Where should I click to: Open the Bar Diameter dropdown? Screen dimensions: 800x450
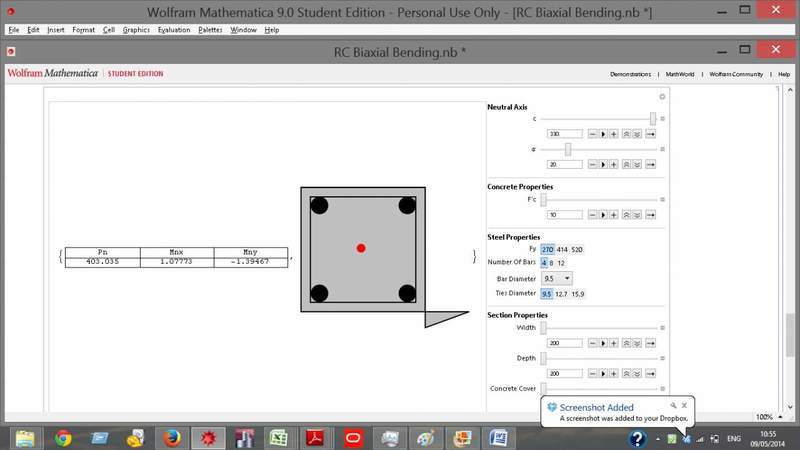pos(557,278)
